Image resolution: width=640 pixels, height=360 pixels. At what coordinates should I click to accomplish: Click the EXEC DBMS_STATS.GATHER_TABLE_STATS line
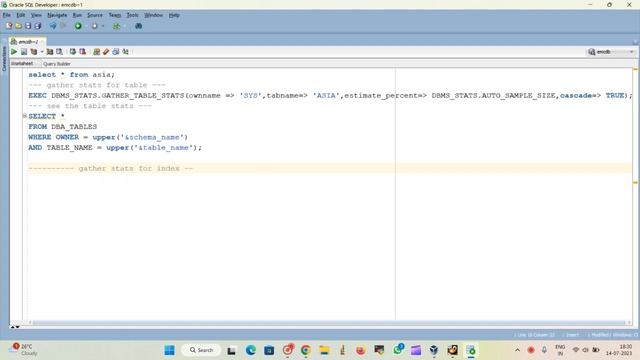coord(330,96)
